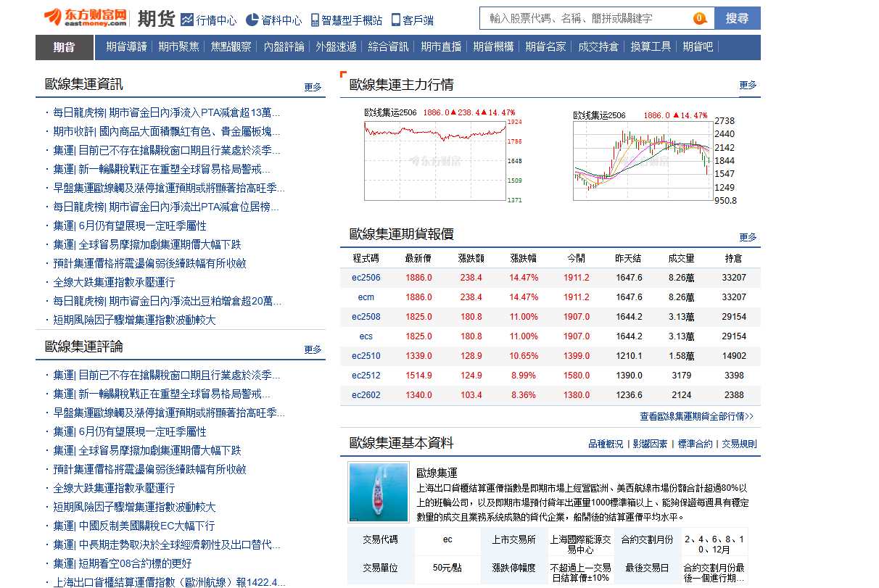The height and width of the screenshot is (588, 879).
Task: Open contract ec2506 in quote table
Action: (x=366, y=278)
